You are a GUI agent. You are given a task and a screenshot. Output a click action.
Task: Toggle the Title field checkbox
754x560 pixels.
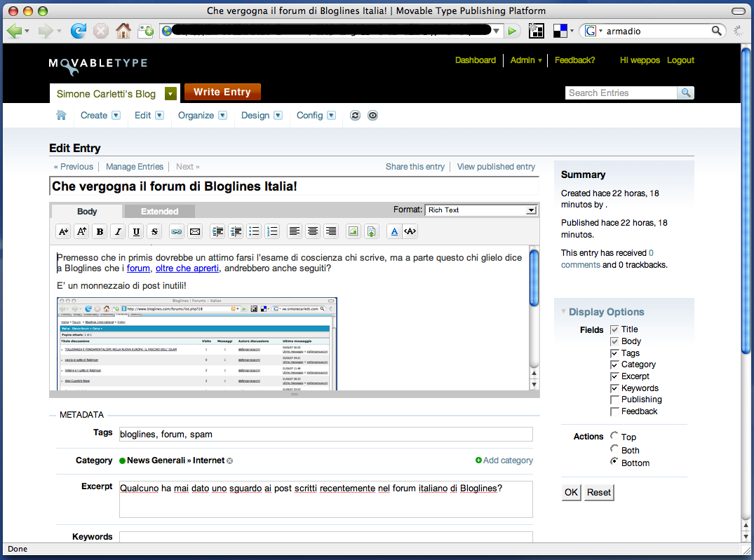tap(614, 329)
